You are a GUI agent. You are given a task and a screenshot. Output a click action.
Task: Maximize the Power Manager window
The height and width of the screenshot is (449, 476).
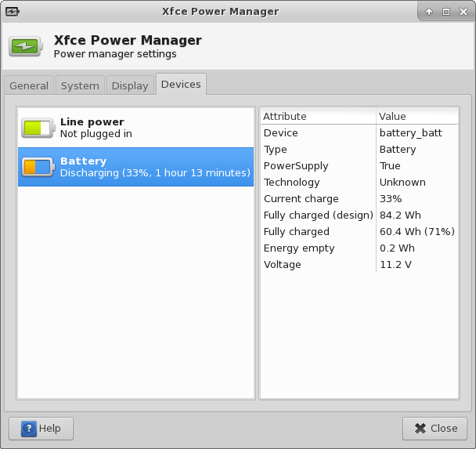(445, 12)
